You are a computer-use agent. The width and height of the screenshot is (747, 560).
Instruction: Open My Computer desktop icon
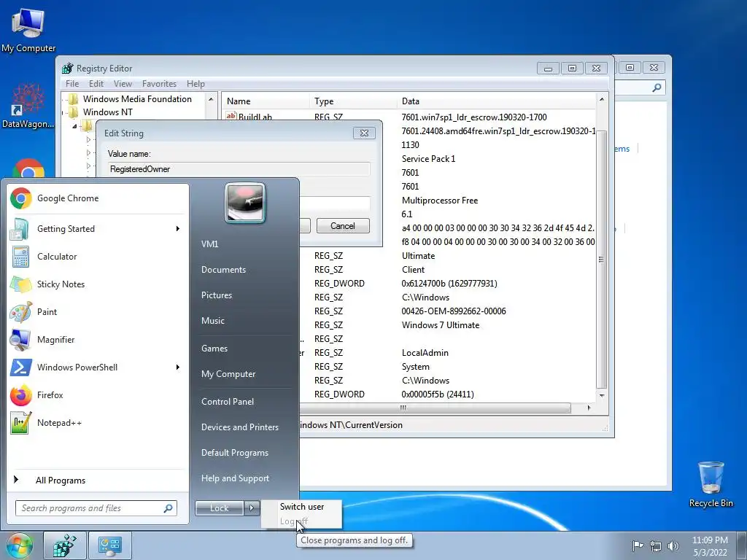point(28,30)
